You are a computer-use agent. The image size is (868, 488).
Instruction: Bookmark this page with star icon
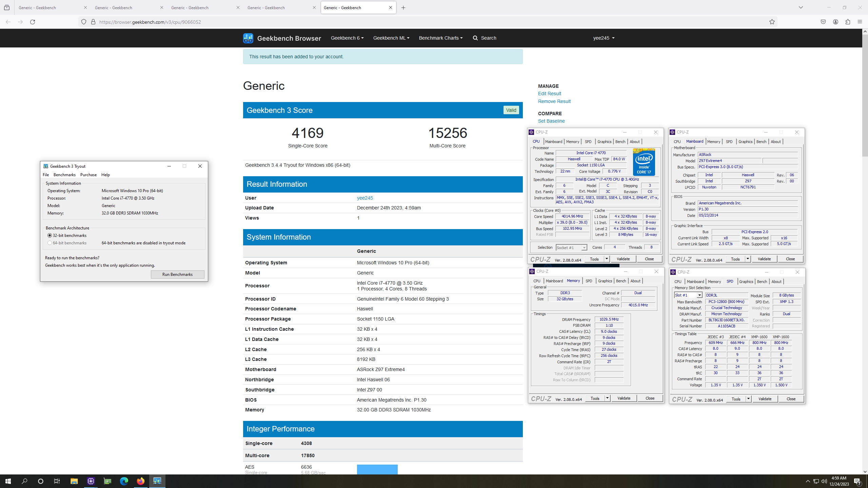[772, 22]
